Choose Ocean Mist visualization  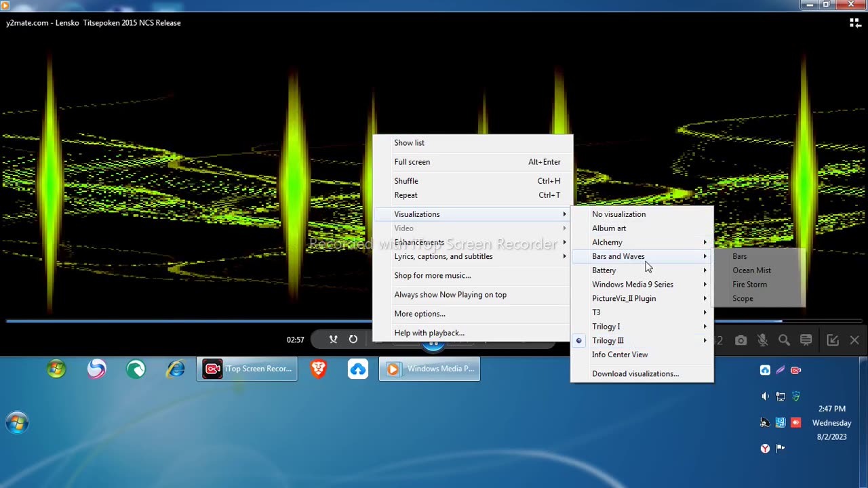point(759,270)
